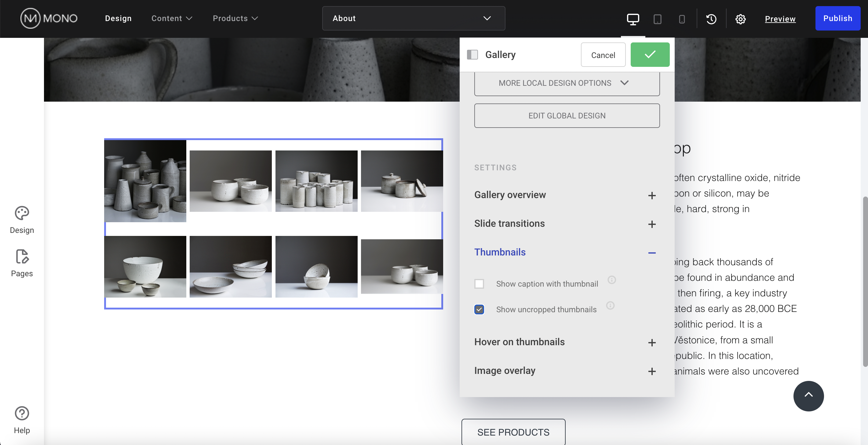Screen dimensions: 868x445
Task: Click the page vertical scrollbar
Action: (x=865, y=281)
